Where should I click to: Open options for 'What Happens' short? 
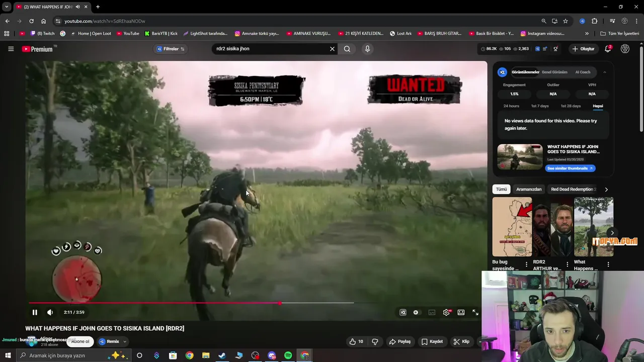pos(608,264)
